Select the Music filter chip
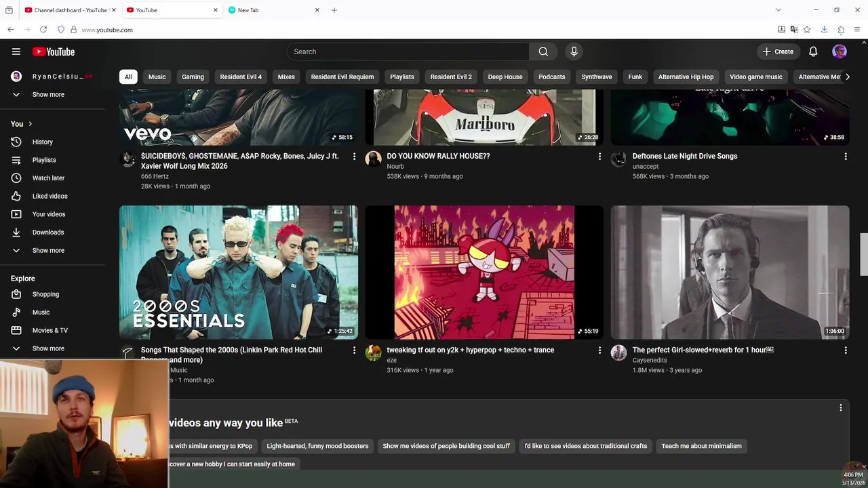The width and height of the screenshot is (868, 488). (157, 77)
